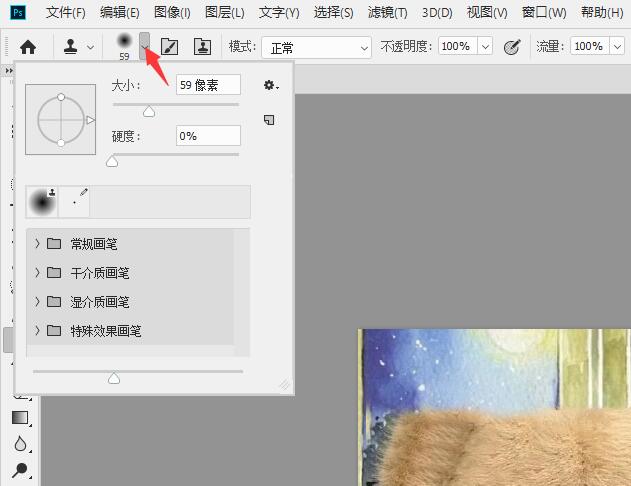
Task: Select the 湿介质画笔 folder label
Action: pyautogui.click(x=100, y=302)
